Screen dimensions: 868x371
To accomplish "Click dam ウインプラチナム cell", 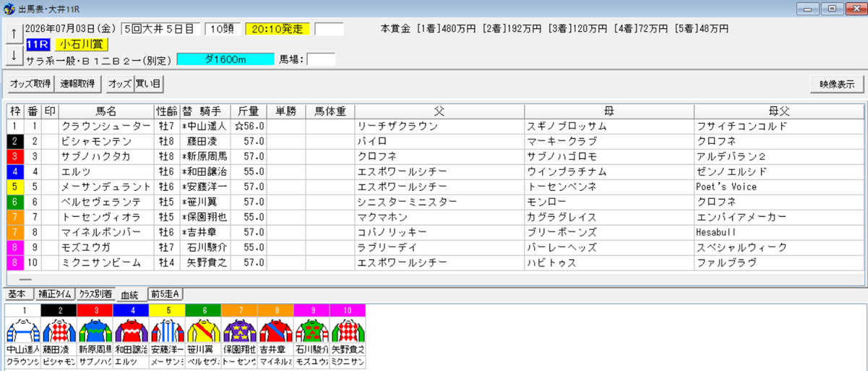I will [609, 171].
